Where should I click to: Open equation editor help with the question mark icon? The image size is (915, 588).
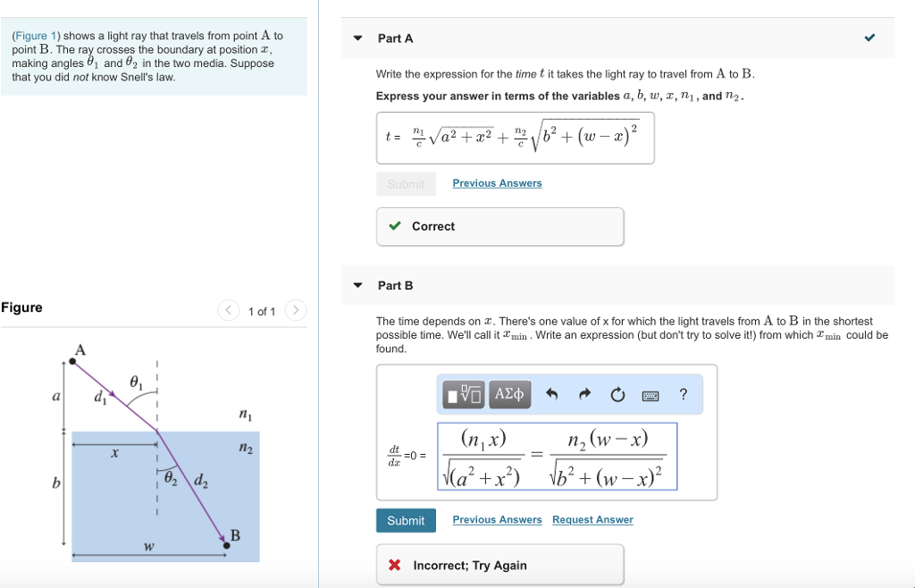click(x=683, y=394)
